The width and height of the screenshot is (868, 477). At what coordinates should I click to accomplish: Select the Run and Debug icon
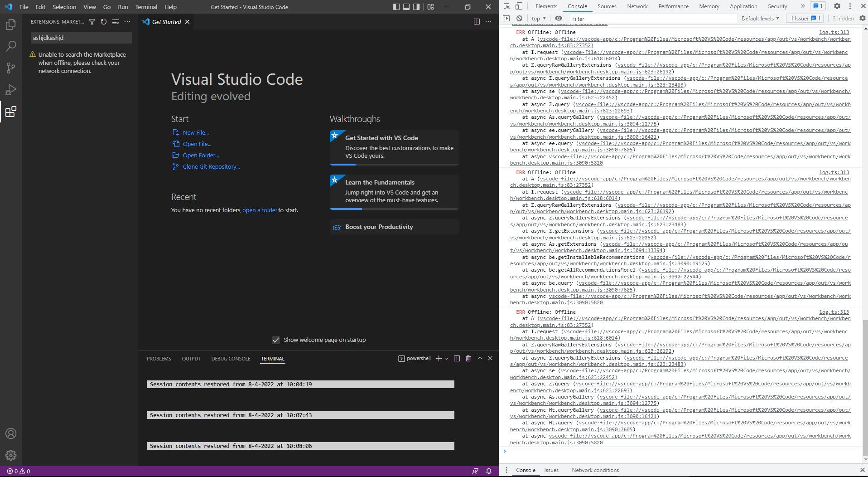click(10, 90)
